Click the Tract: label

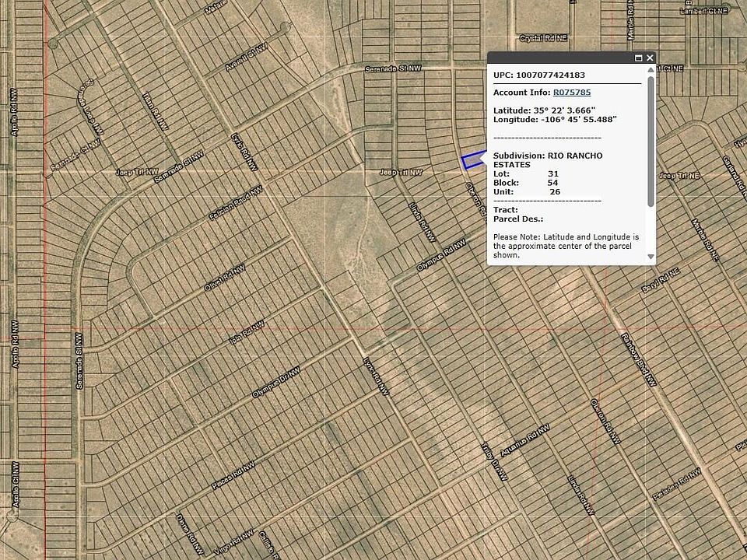click(x=506, y=210)
